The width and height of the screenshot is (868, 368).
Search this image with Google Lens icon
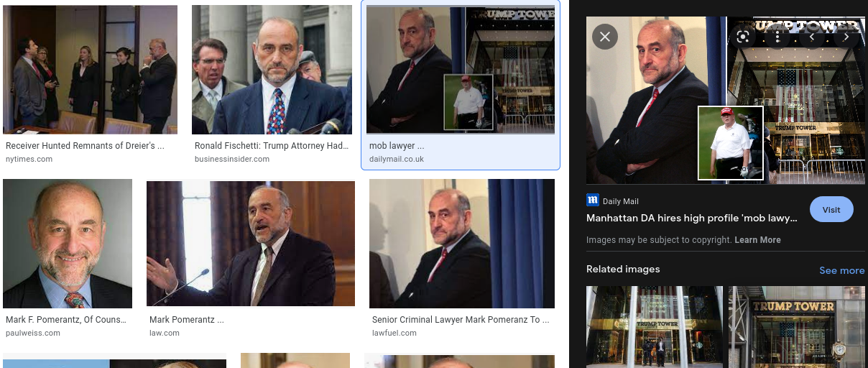pyautogui.click(x=743, y=37)
